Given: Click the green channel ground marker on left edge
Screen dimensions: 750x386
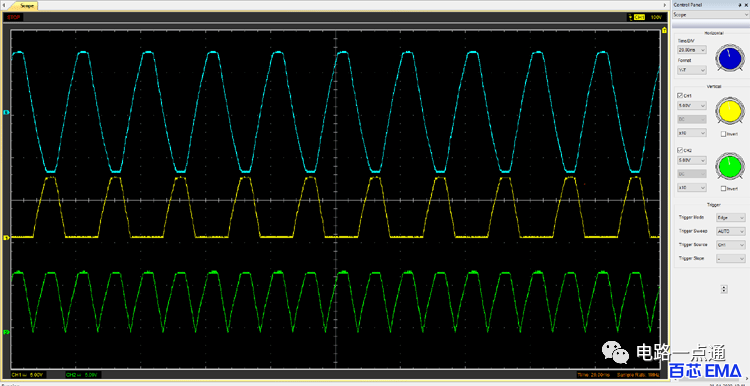Looking at the screenshot, I should click(6, 331).
